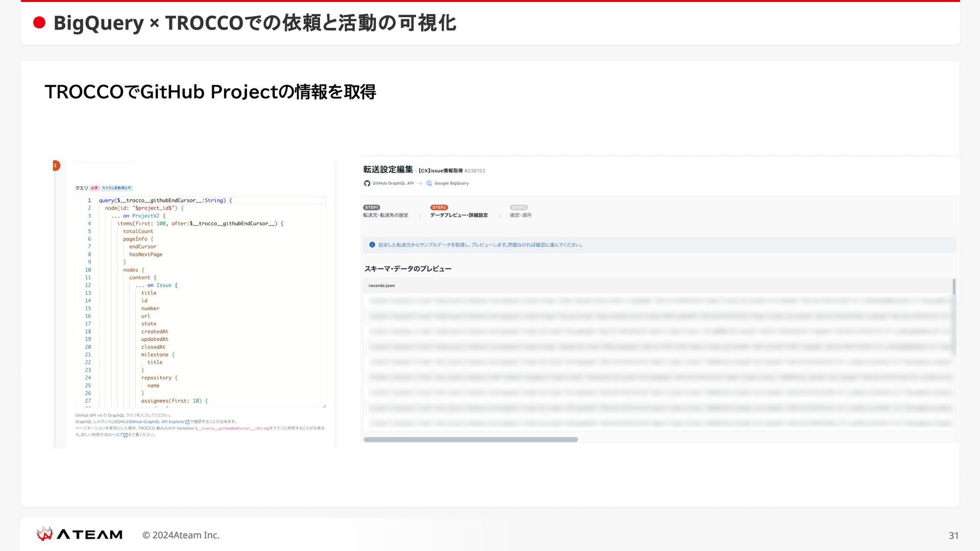Click 'pageInfo {' in the query
This screenshot has width=980, height=551.
pyautogui.click(x=138, y=239)
